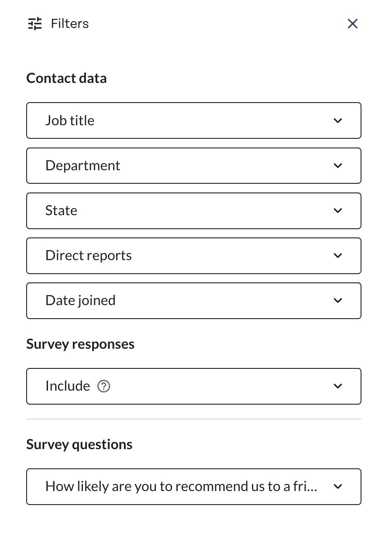The image size is (392, 536).
Task: Click the State chevron arrow
Action: 338,210
